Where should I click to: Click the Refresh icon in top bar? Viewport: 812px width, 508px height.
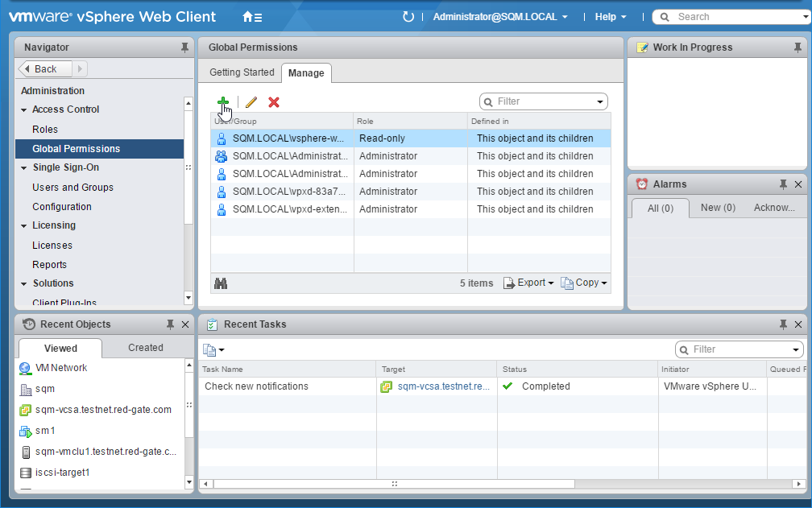click(408, 17)
